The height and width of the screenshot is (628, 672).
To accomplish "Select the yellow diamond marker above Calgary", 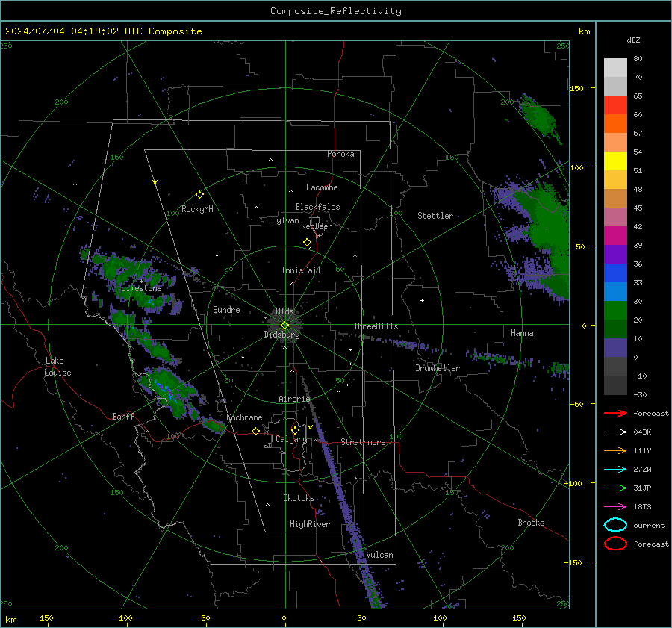I will (x=295, y=430).
